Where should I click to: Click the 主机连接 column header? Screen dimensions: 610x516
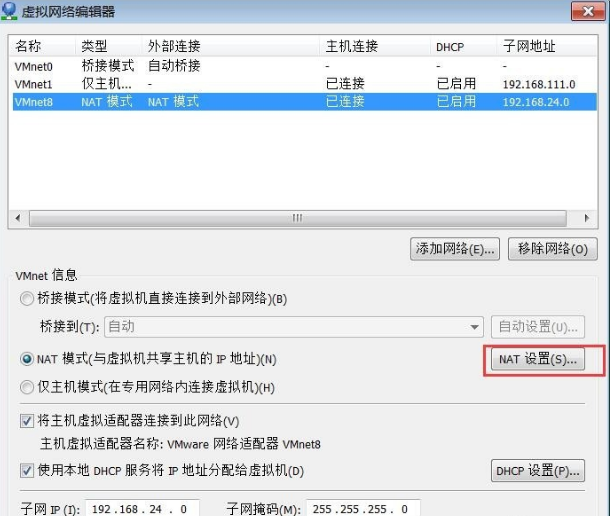point(375,46)
